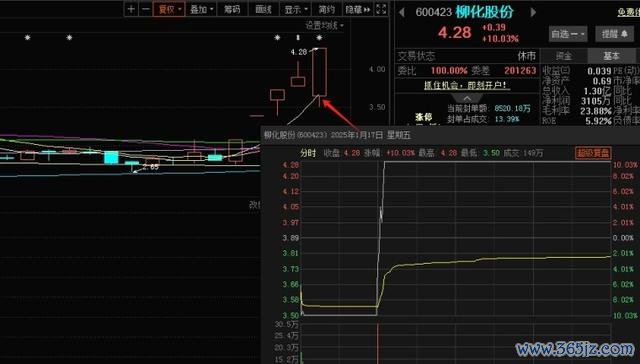Hide side panel with 隐藏 button
The image size is (640, 364).
[x=358, y=9]
